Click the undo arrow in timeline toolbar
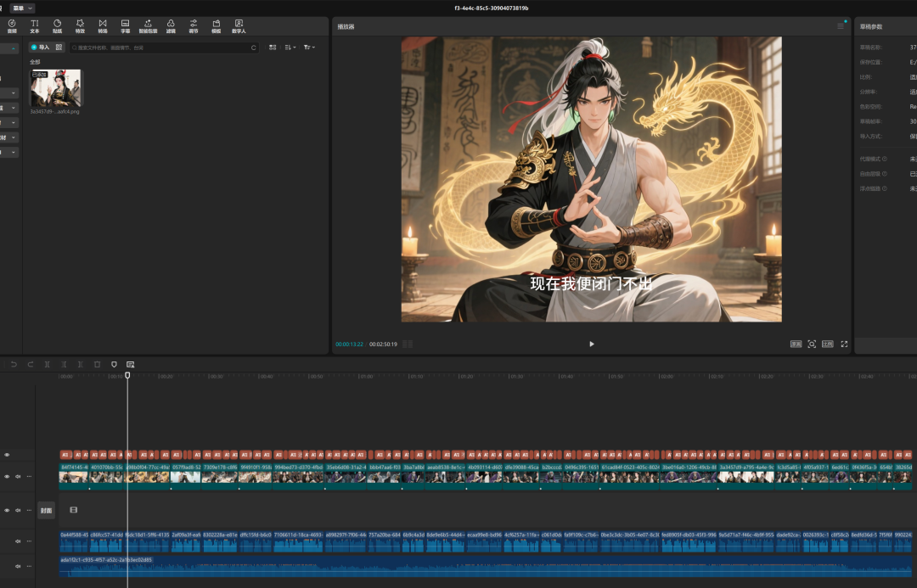917x588 pixels. click(14, 364)
